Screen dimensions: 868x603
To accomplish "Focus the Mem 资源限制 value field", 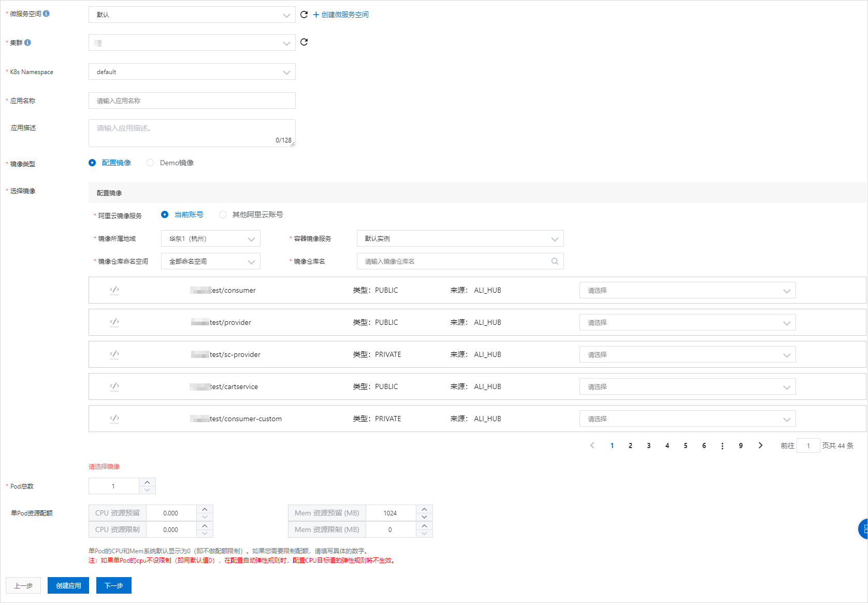I will click(x=391, y=529).
